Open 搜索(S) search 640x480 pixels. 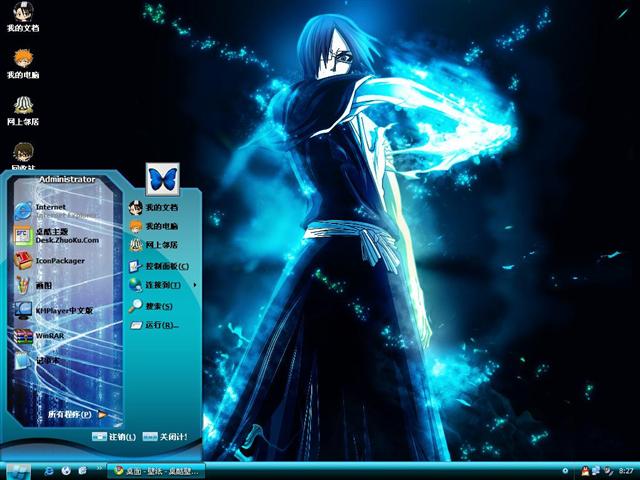151,306
